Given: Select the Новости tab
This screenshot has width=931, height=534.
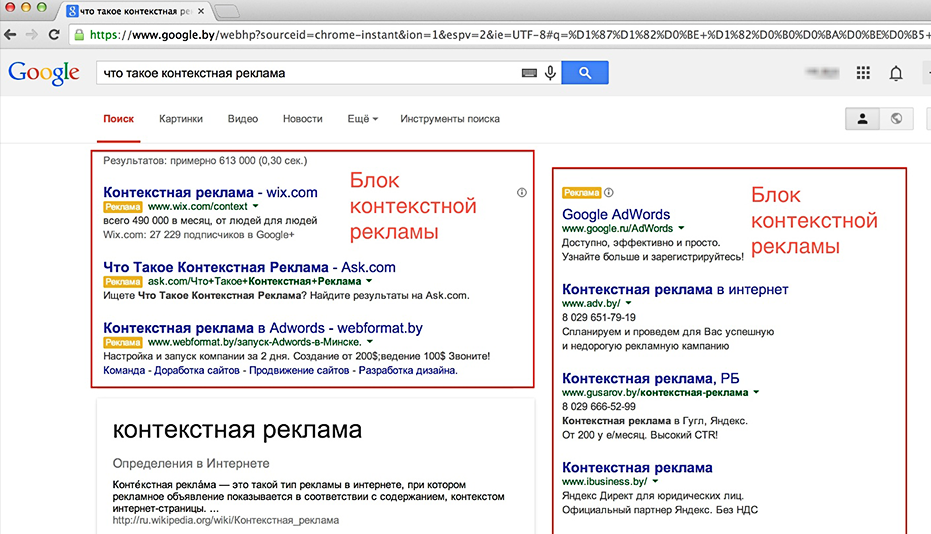Looking at the screenshot, I should click(303, 119).
